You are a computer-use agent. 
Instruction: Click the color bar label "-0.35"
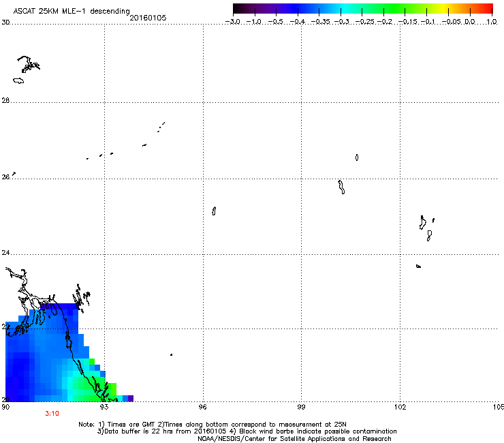[320, 22]
